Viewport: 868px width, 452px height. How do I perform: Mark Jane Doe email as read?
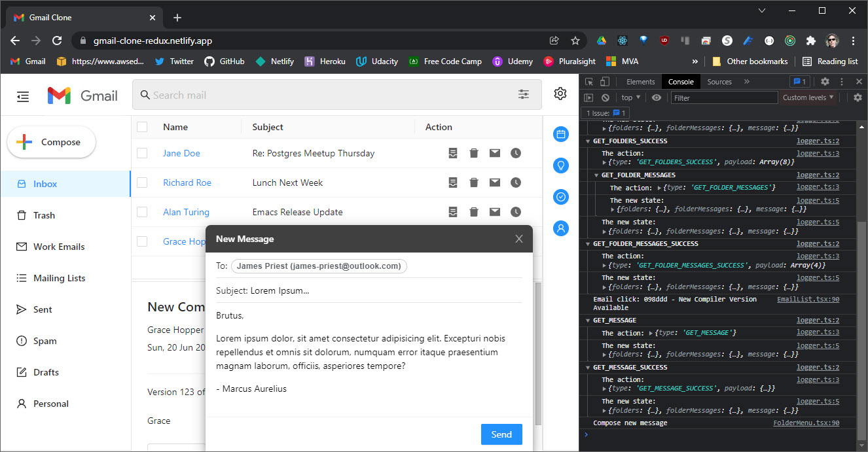point(495,153)
